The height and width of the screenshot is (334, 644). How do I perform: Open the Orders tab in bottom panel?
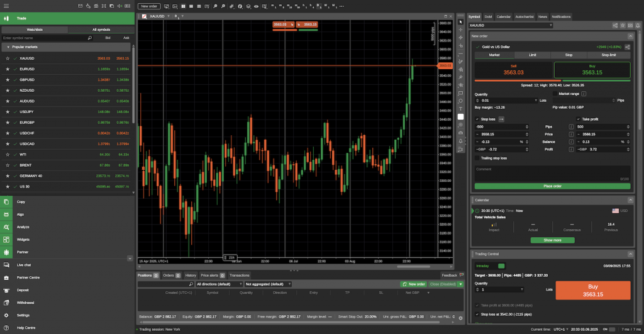coord(171,276)
